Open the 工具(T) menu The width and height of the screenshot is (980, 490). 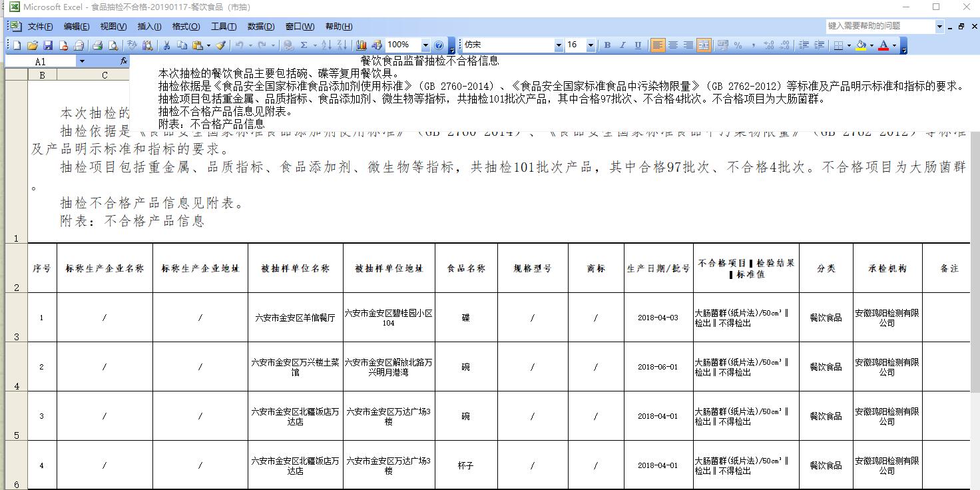tap(223, 27)
